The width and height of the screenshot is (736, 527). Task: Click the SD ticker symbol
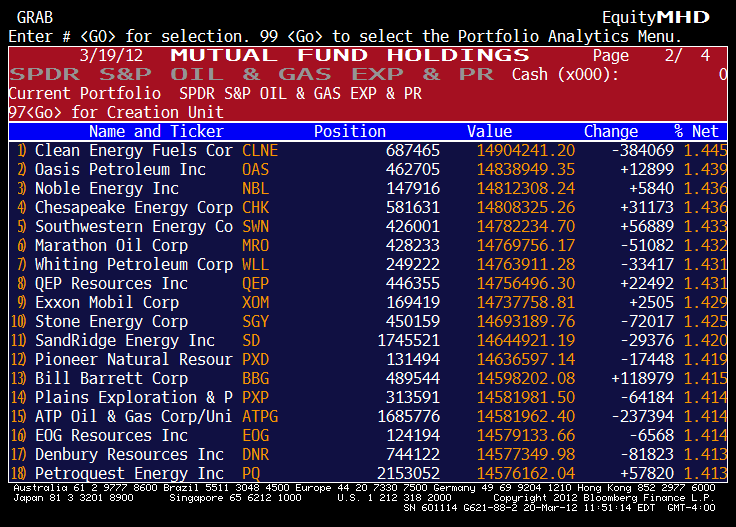tap(251, 340)
